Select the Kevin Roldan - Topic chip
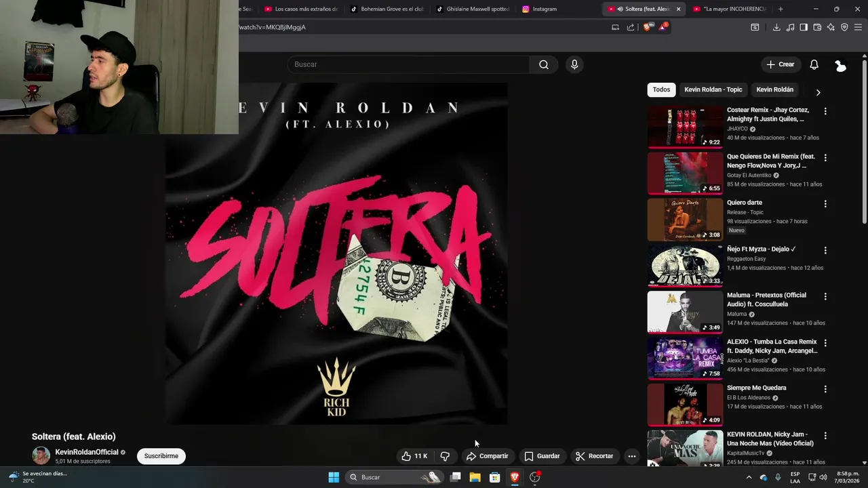The height and width of the screenshot is (488, 868). pos(713,89)
